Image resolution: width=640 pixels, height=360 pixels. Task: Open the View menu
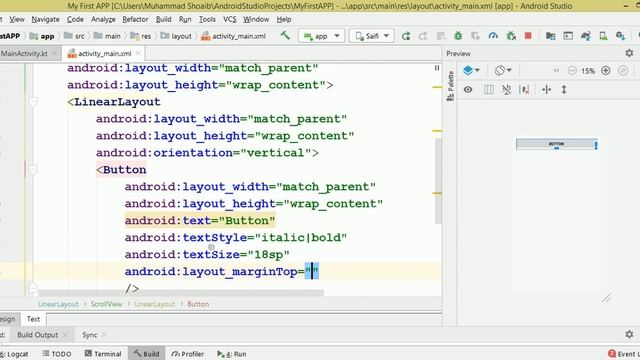17,19
